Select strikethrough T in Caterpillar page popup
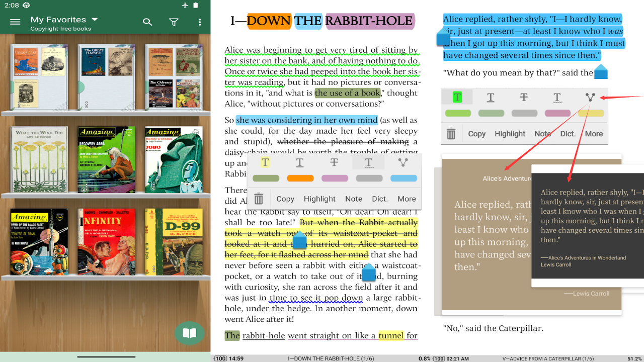 (524, 97)
